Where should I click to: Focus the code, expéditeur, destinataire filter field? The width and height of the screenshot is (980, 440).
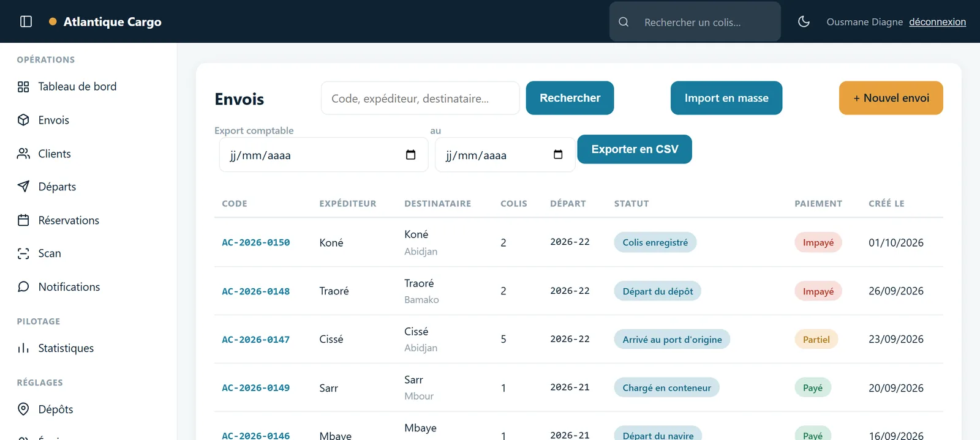pyautogui.click(x=420, y=98)
